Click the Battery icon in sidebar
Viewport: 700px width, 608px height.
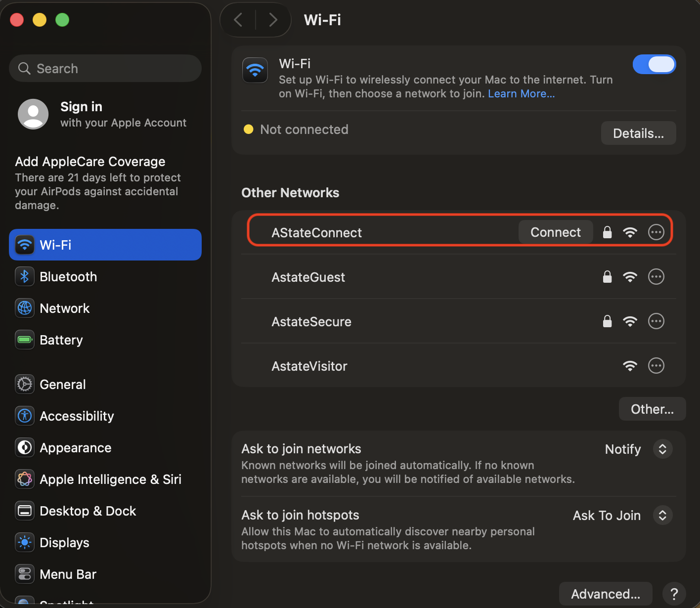click(25, 340)
